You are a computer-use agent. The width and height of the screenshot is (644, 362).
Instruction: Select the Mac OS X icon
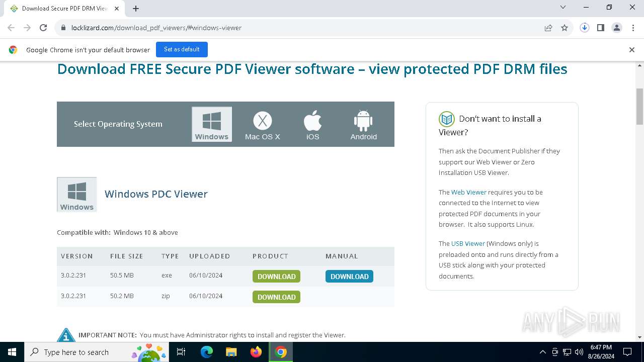point(262,125)
